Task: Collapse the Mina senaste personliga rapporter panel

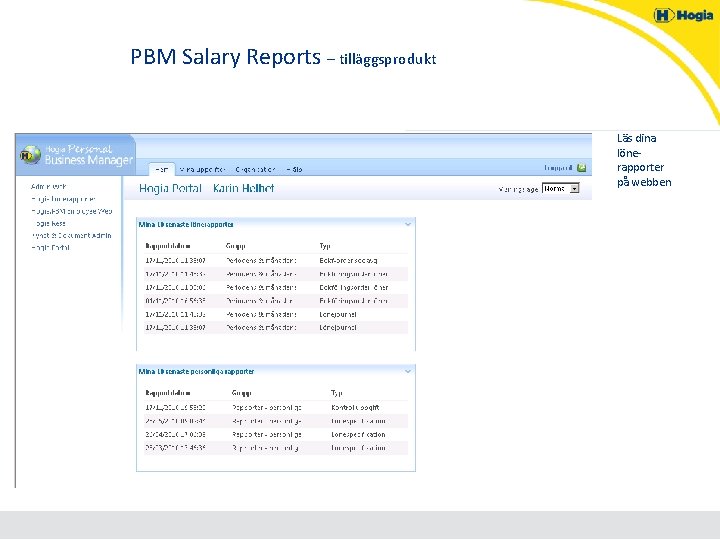Action: coord(408,371)
